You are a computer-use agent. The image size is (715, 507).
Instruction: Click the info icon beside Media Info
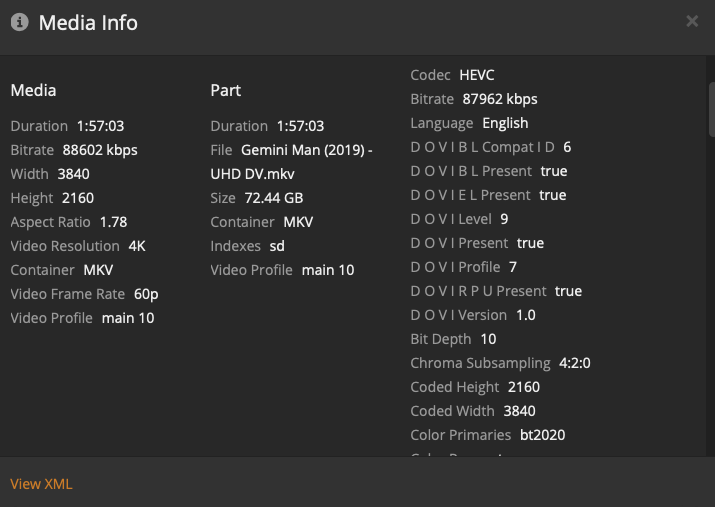(x=19, y=22)
